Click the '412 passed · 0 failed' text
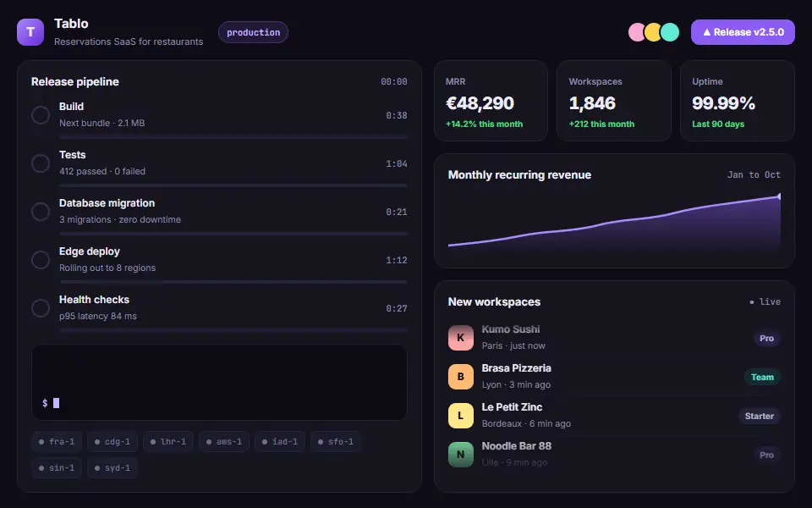Screen dimensions: 812x508 [102, 171]
